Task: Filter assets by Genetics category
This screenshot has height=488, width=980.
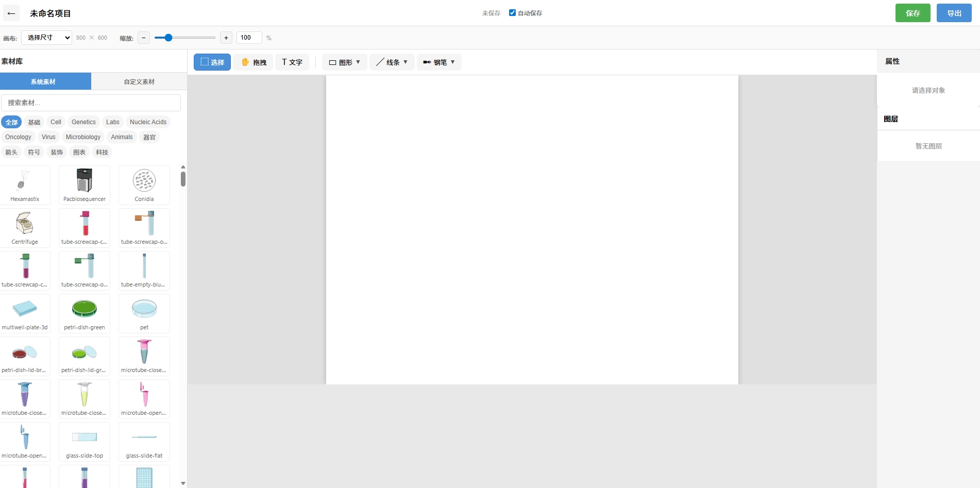Action: coord(83,122)
